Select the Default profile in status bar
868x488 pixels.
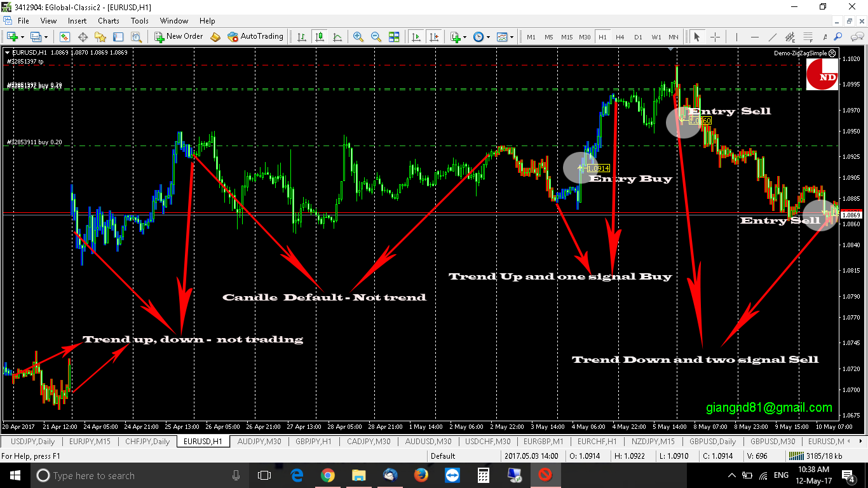pyautogui.click(x=443, y=456)
